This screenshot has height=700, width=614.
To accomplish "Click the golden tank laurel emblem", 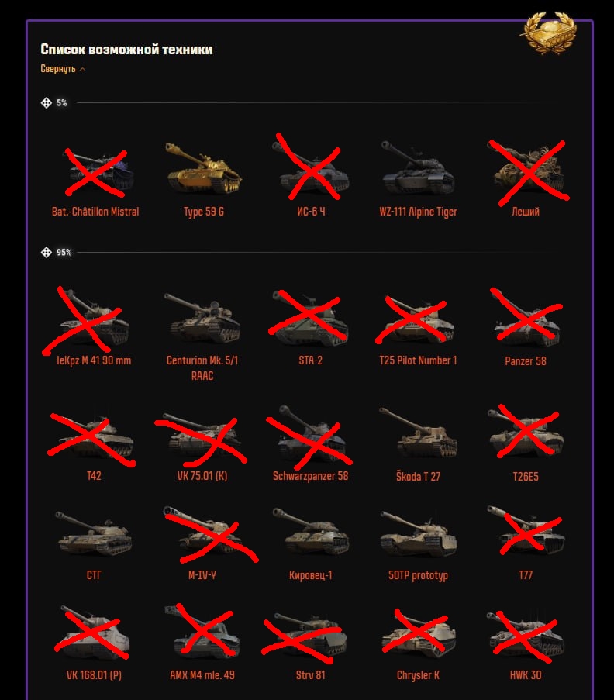I will pos(550,33).
